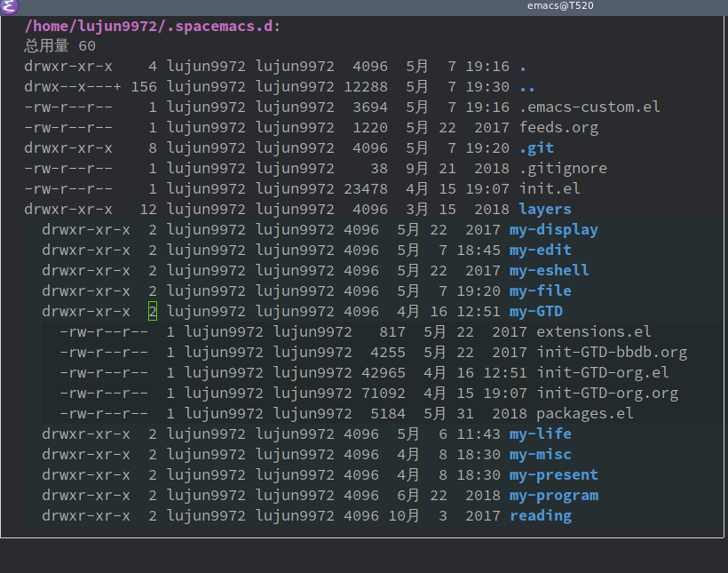Image resolution: width=728 pixels, height=573 pixels.
Task: Select the feeds.org file
Action: [558, 127]
